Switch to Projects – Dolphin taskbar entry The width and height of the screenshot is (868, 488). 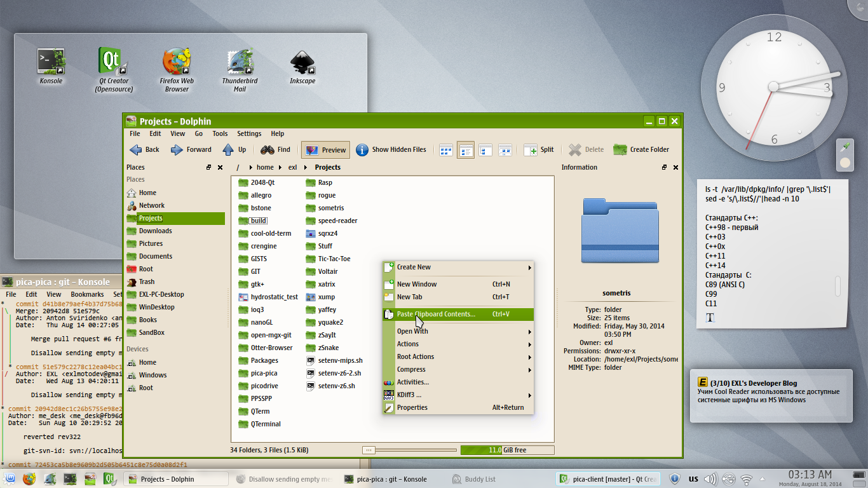click(x=175, y=479)
